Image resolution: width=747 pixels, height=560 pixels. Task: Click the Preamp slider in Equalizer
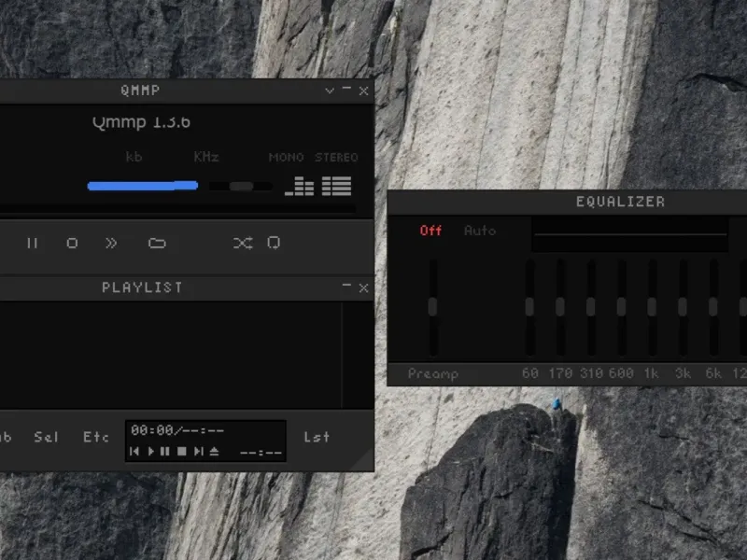tap(432, 307)
